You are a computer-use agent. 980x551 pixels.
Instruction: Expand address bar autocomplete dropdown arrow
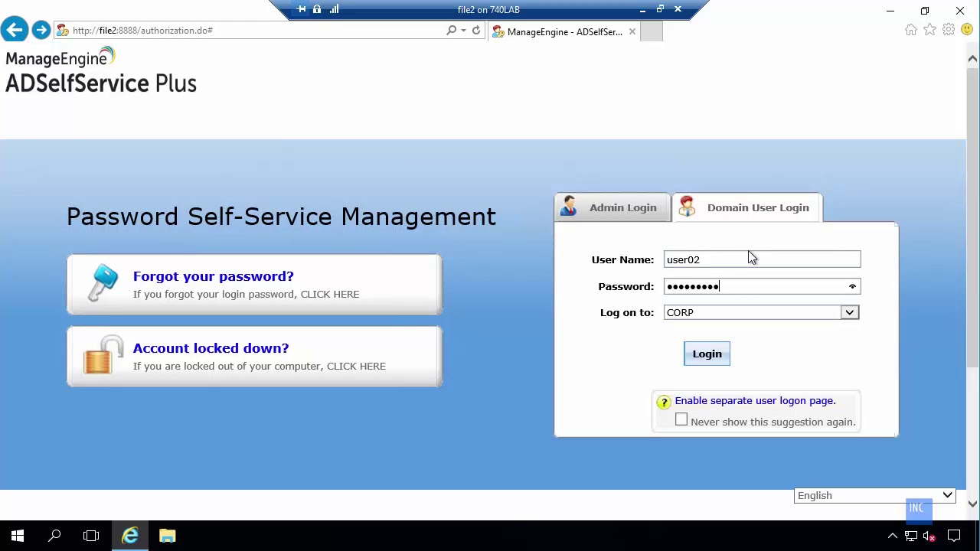click(x=463, y=31)
